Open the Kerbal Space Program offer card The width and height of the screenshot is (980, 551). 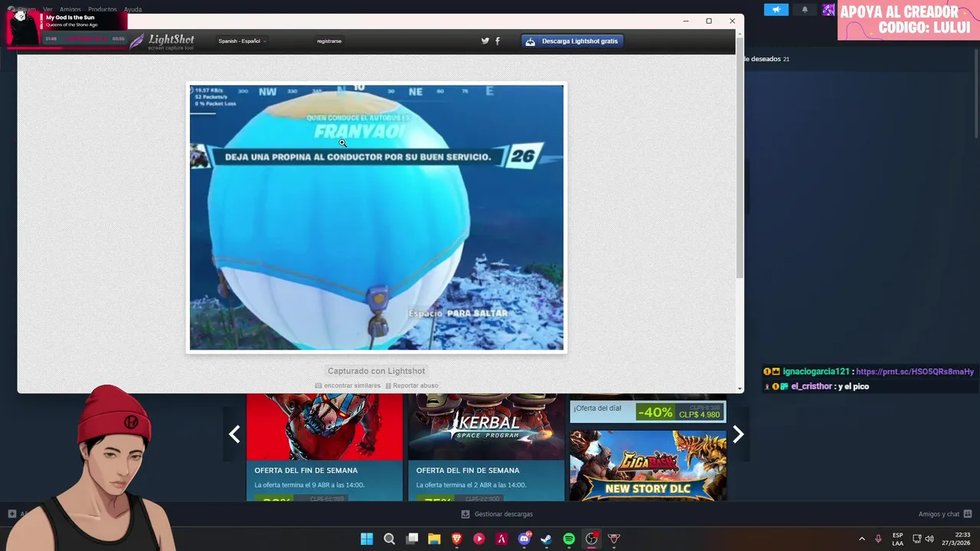[486, 447]
